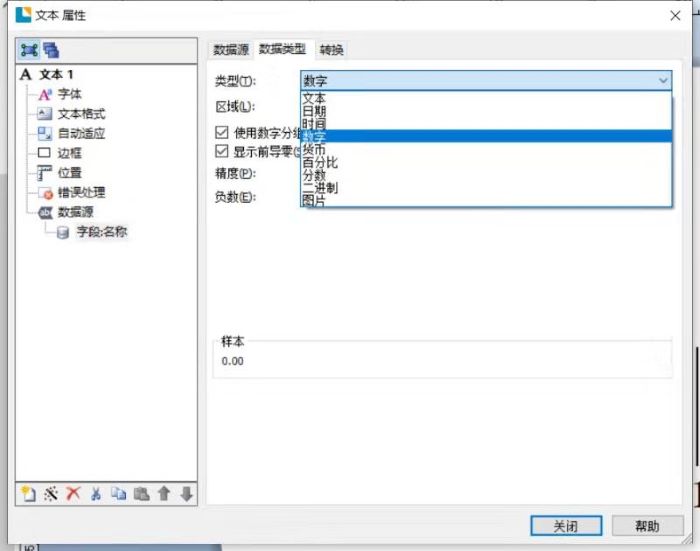Click the scissors cut icon
This screenshot has height=551, width=700.
click(96, 494)
